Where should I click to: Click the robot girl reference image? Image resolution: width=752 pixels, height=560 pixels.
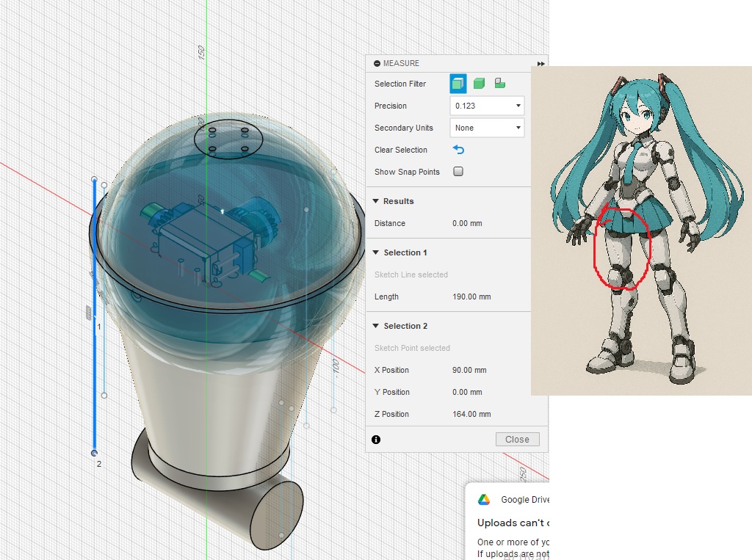pos(641,230)
